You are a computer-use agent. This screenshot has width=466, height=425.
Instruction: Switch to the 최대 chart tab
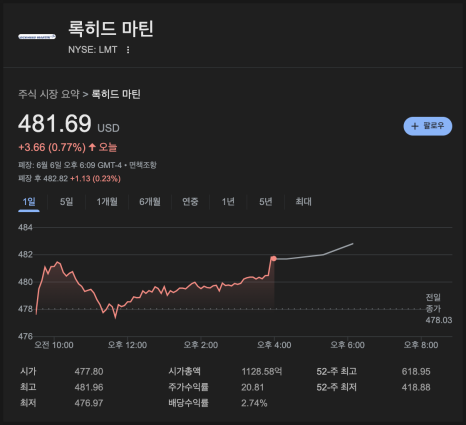303,202
